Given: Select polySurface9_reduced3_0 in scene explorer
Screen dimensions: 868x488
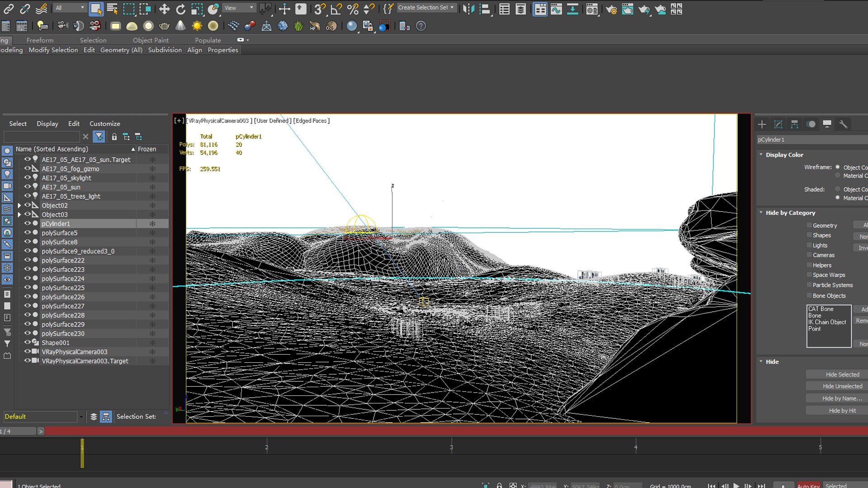Looking at the screenshot, I should (x=78, y=251).
